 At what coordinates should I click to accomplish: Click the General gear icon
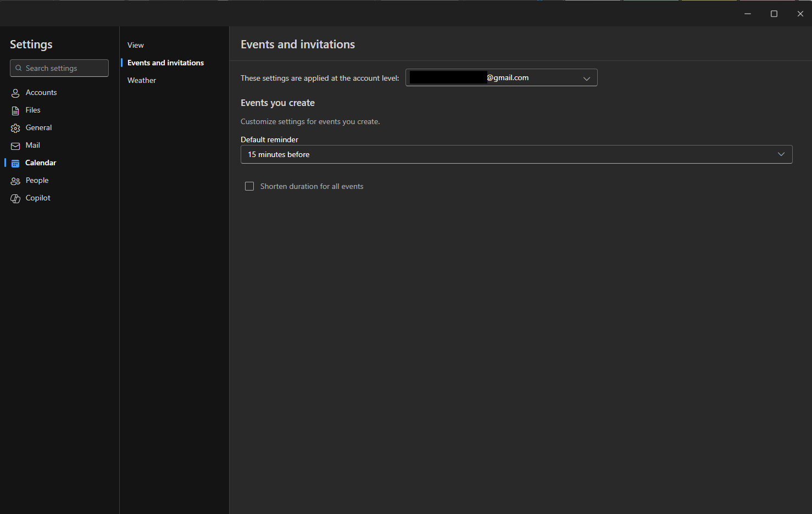tap(15, 128)
